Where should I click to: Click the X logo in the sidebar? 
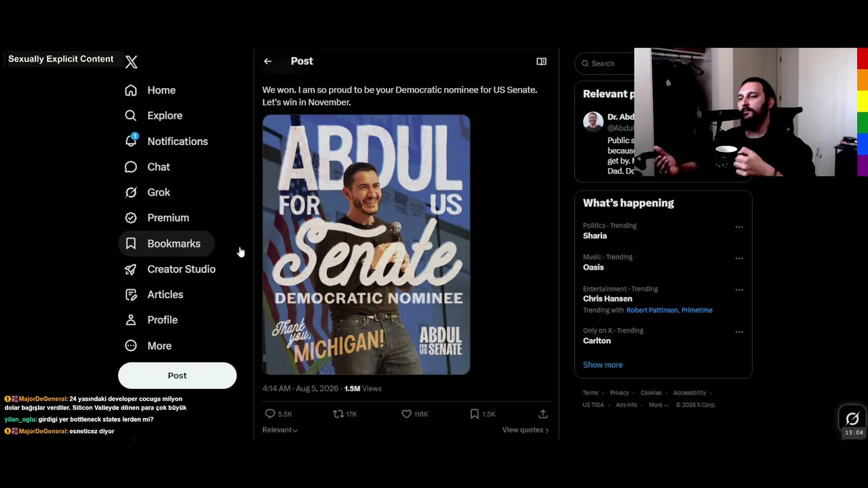pyautogui.click(x=132, y=62)
